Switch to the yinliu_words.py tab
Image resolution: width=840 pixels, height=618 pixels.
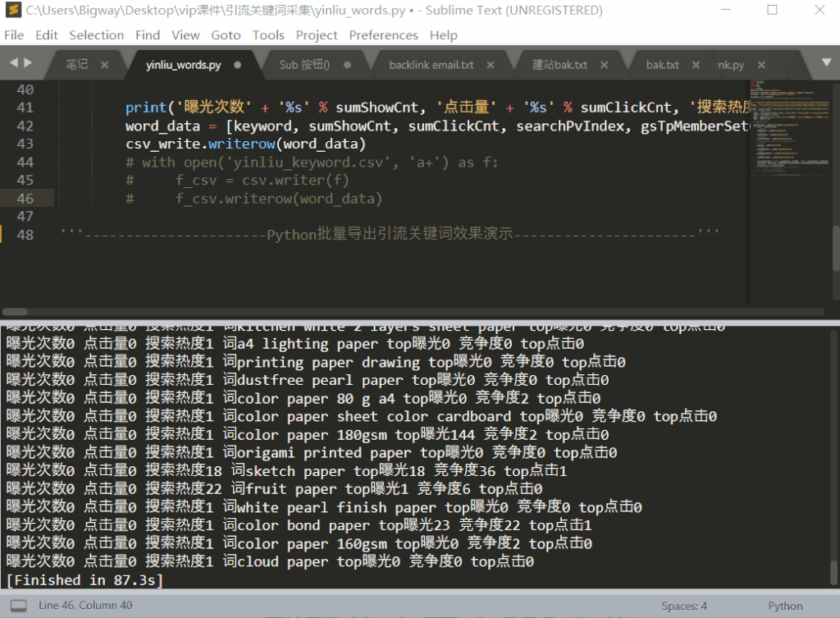(183, 65)
